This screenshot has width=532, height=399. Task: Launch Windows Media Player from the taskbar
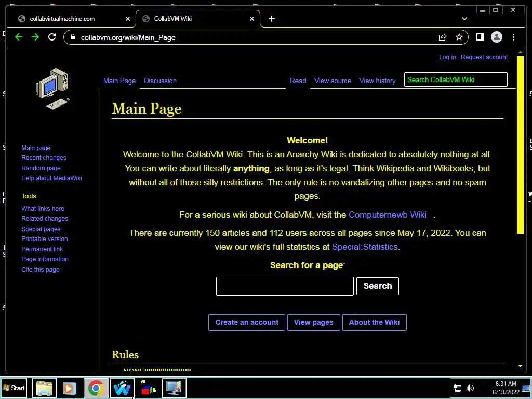[x=70, y=388]
